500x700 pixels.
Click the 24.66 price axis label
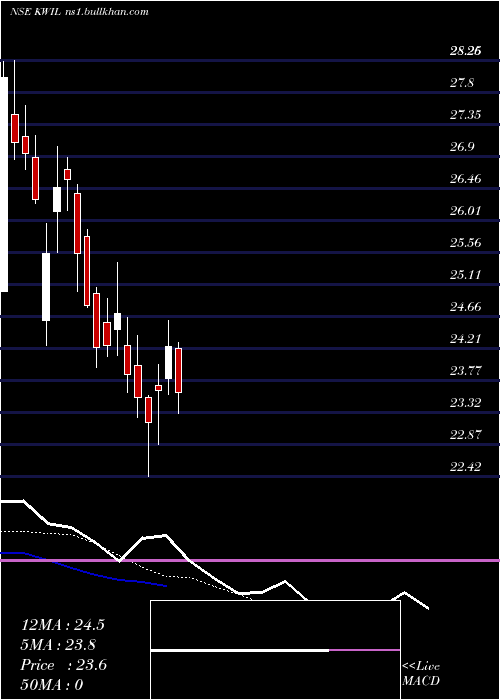point(465,307)
